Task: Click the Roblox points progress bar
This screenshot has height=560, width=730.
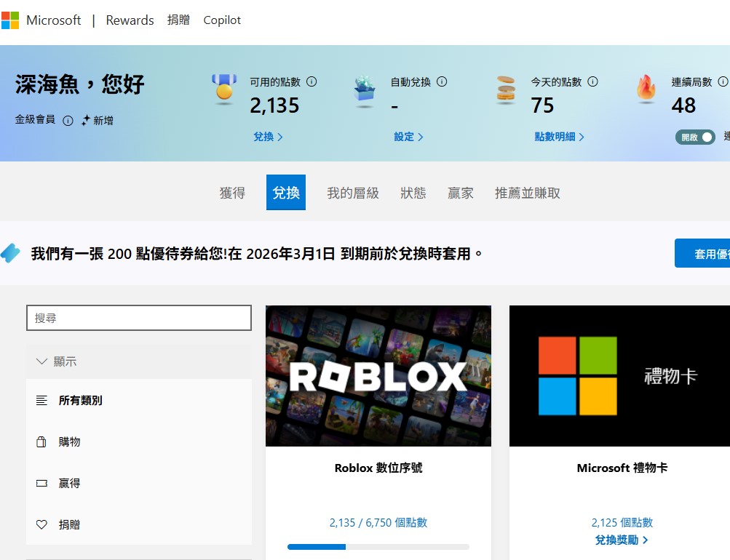Action: pyautogui.click(x=378, y=547)
